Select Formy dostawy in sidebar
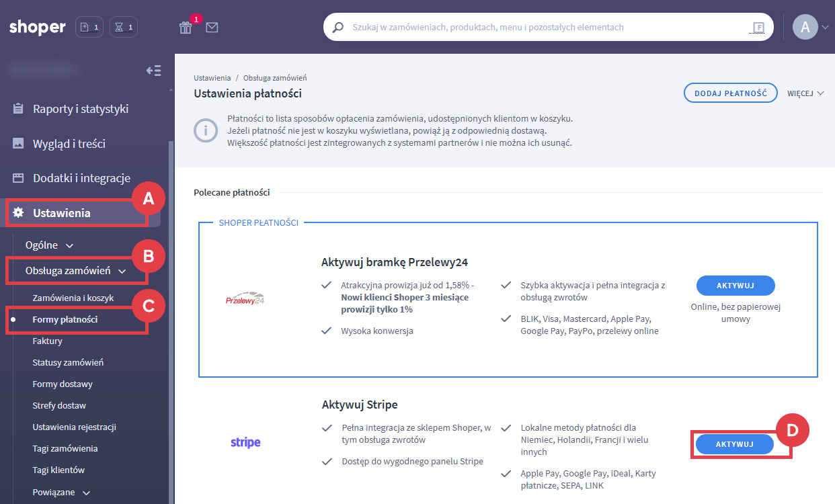 pos(63,384)
